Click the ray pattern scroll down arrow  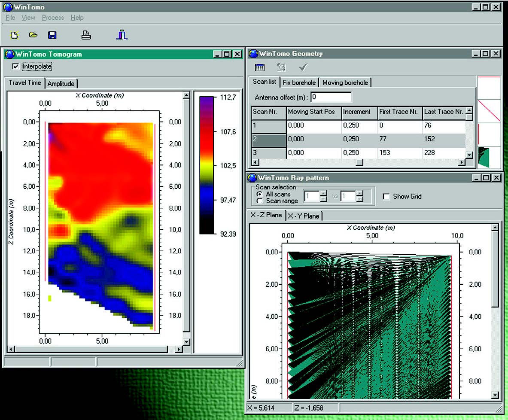pyautogui.click(x=495, y=395)
